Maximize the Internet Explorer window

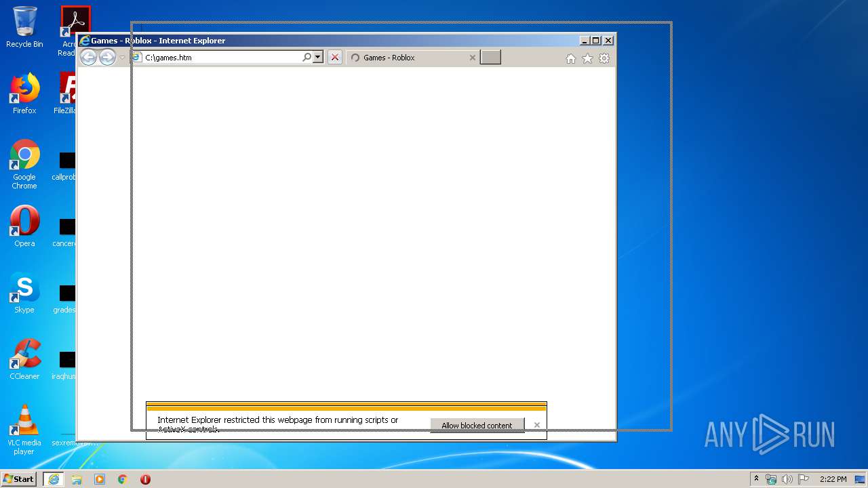coord(595,41)
